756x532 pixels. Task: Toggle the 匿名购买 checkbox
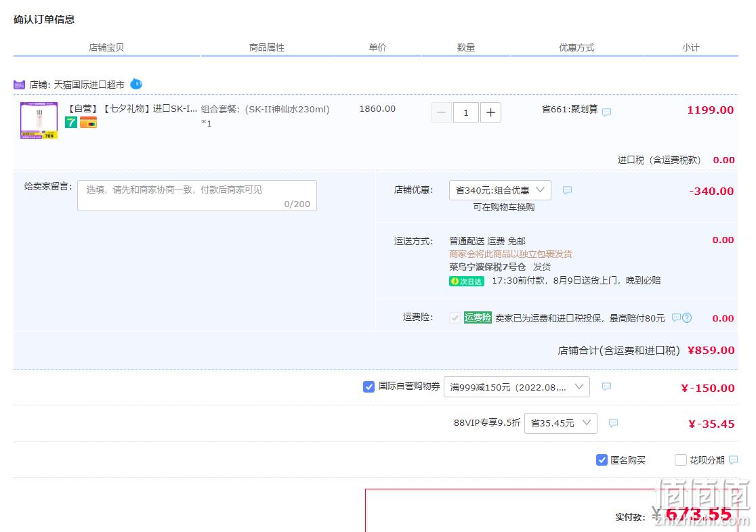[x=602, y=460]
